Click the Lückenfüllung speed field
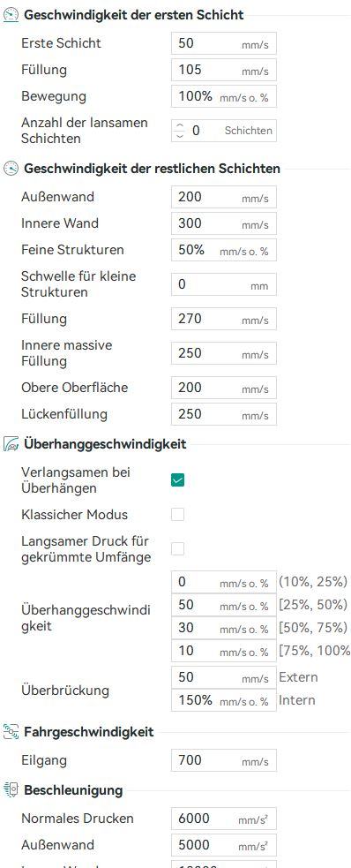Image resolution: width=351 pixels, height=868 pixels. click(224, 414)
